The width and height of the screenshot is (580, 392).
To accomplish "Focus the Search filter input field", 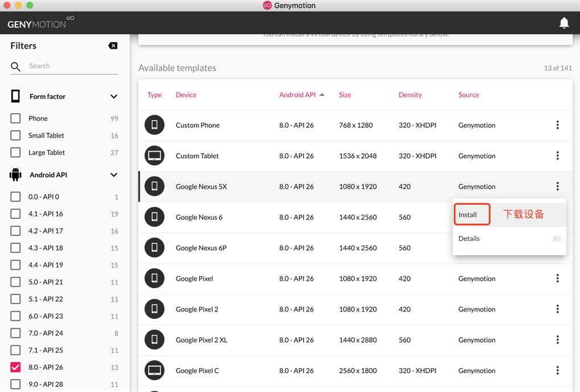I will [x=73, y=66].
